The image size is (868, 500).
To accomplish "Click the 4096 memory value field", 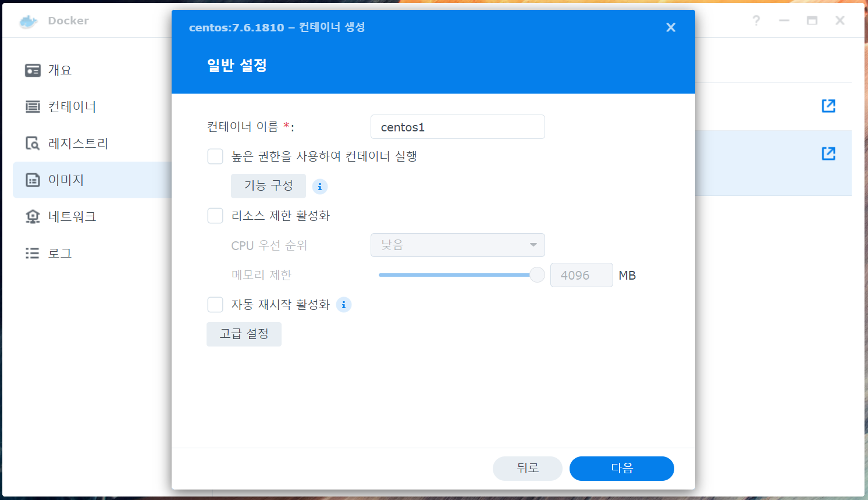I will pos(582,275).
